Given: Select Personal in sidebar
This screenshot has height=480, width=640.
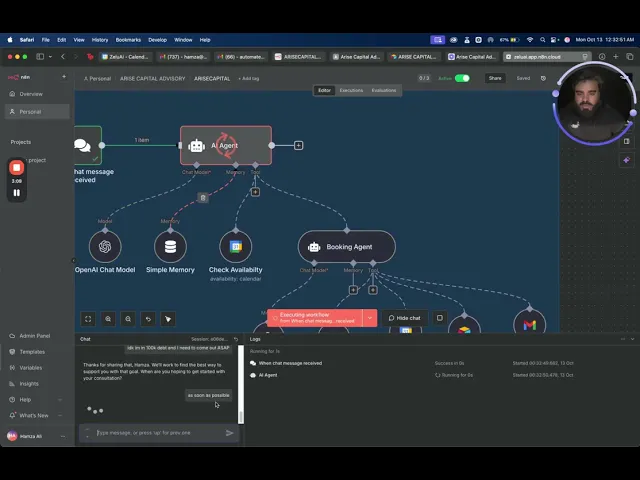Looking at the screenshot, I should [x=37, y=112].
